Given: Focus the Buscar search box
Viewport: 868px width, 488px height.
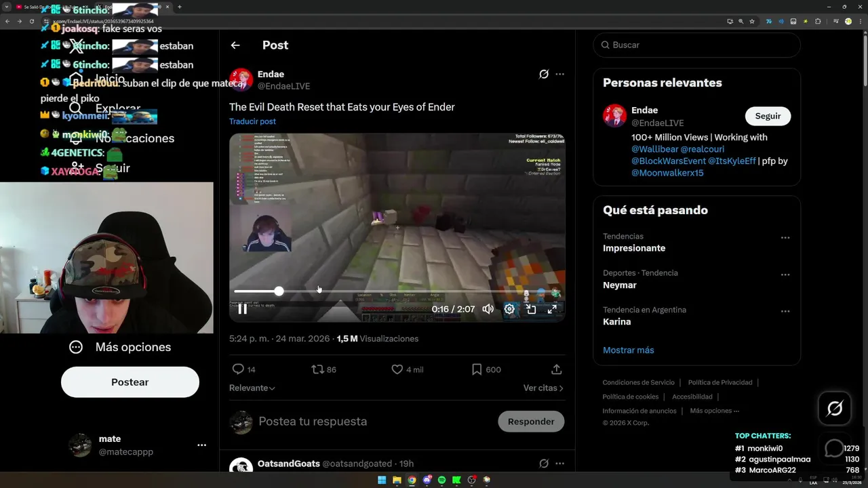Looking at the screenshot, I should pos(696,45).
